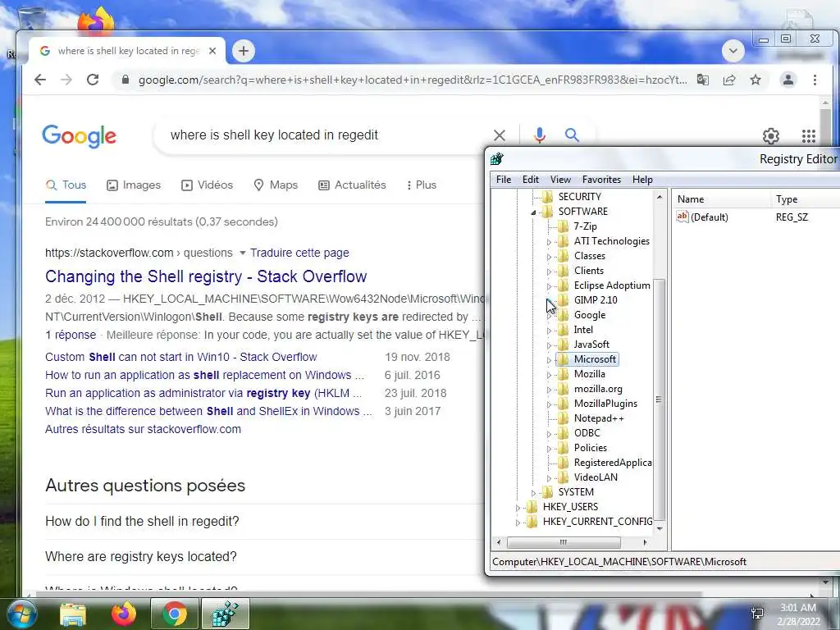Open Chrome tab search dropdown arrow
This screenshot has height=630, width=840.
click(733, 51)
